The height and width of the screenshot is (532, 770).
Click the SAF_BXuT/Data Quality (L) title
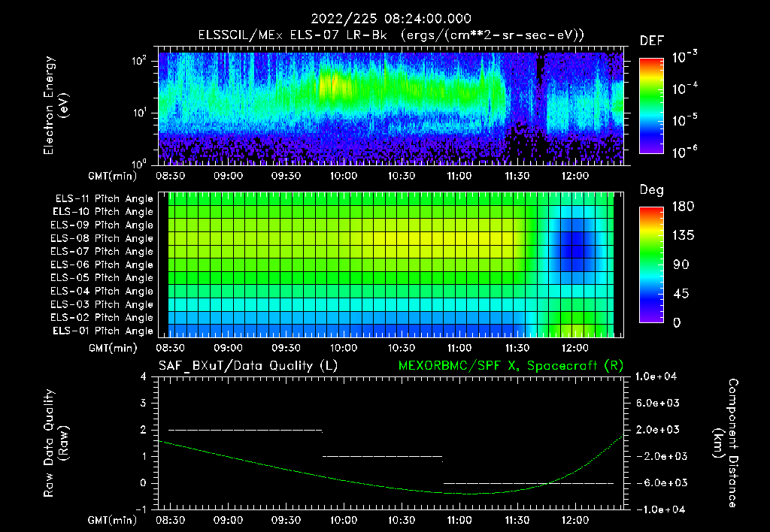click(248, 366)
